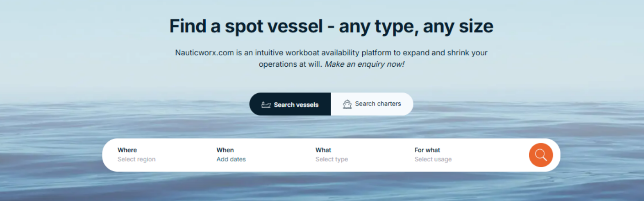Click the When field label
The height and width of the screenshot is (201, 644).
225,150
